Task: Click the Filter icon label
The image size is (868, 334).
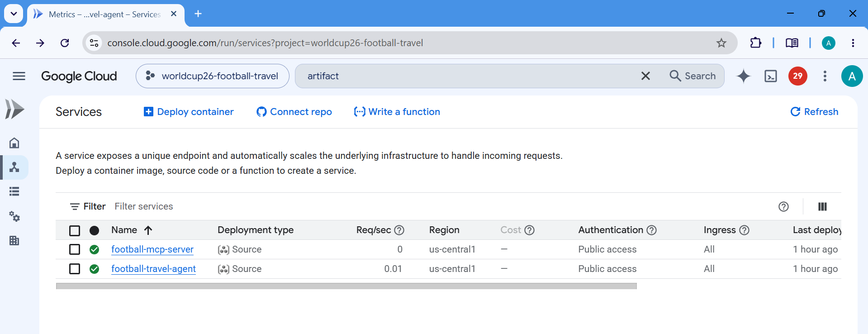Action: coord(88,206)
